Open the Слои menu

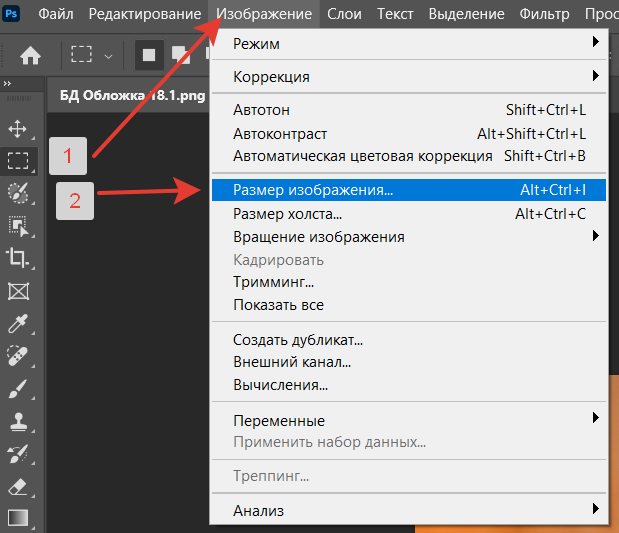point(345,14)
